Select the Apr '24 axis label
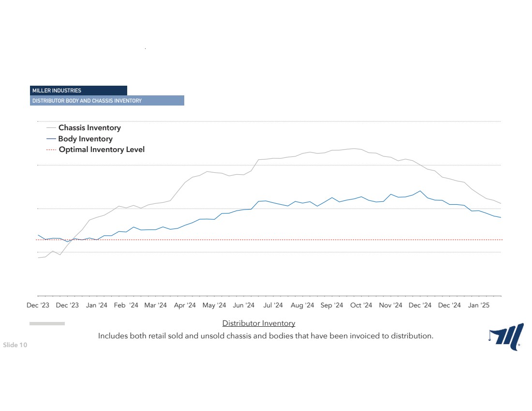Screen dimensions: 532x411 (185, 305)
